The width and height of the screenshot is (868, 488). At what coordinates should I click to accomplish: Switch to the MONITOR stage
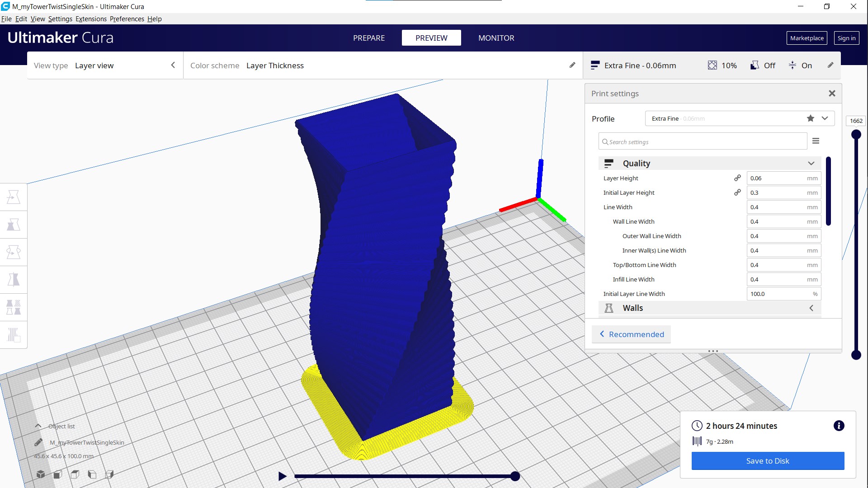tap(496, 38)
